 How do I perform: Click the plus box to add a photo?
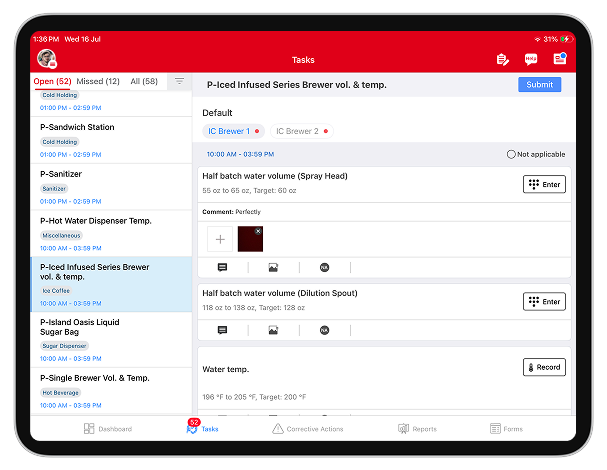[220, 239]
